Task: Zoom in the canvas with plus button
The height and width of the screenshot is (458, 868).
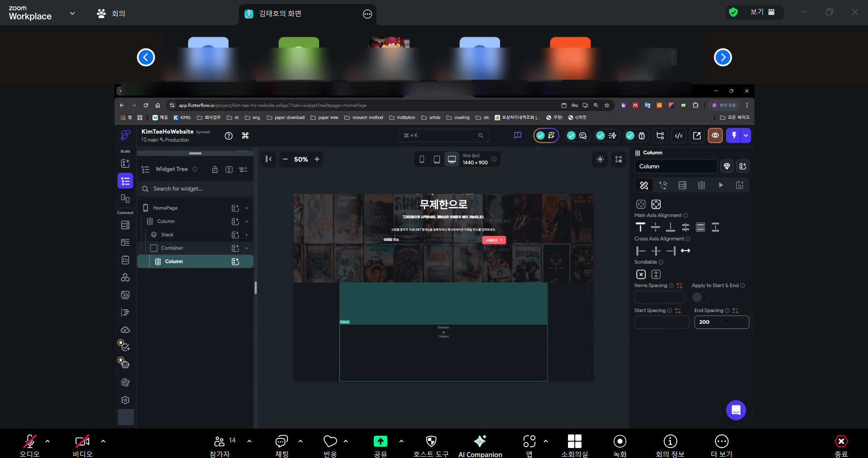Action: click(317, 159)
